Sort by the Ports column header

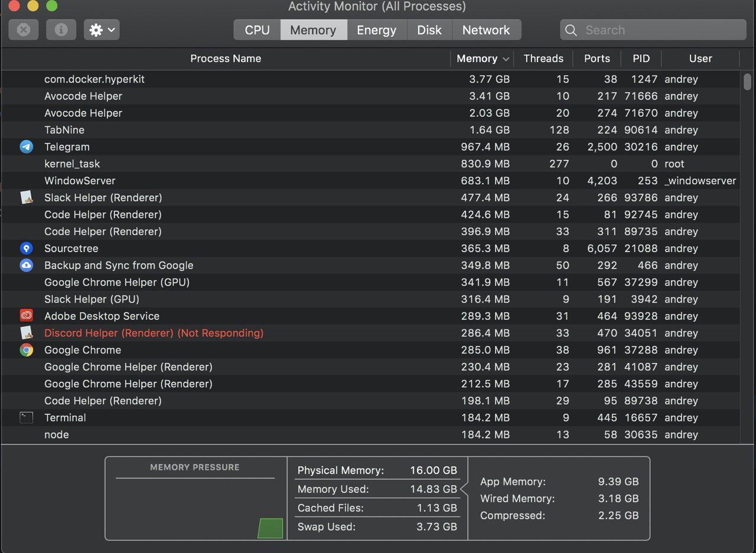tap(597, 58)
